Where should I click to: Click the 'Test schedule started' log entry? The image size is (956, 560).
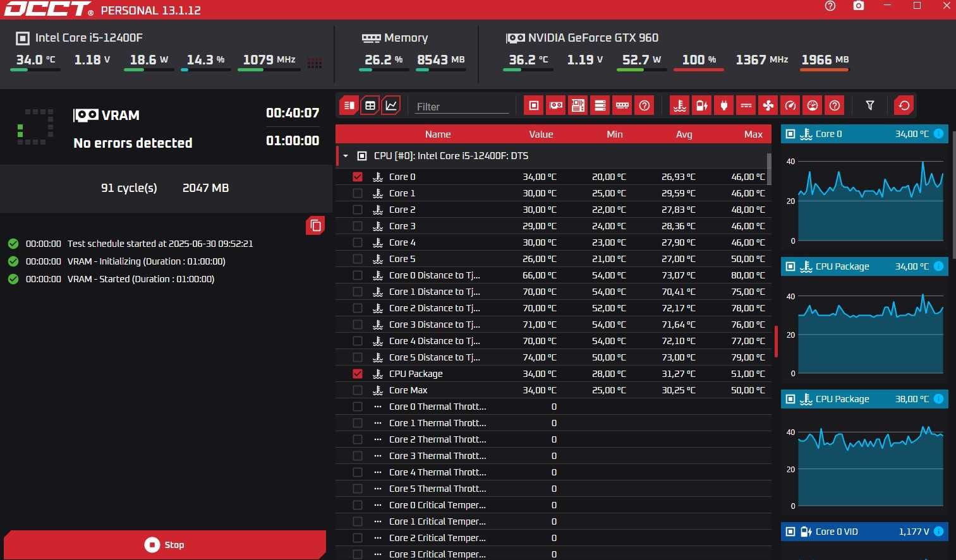[x=160, y=244]
